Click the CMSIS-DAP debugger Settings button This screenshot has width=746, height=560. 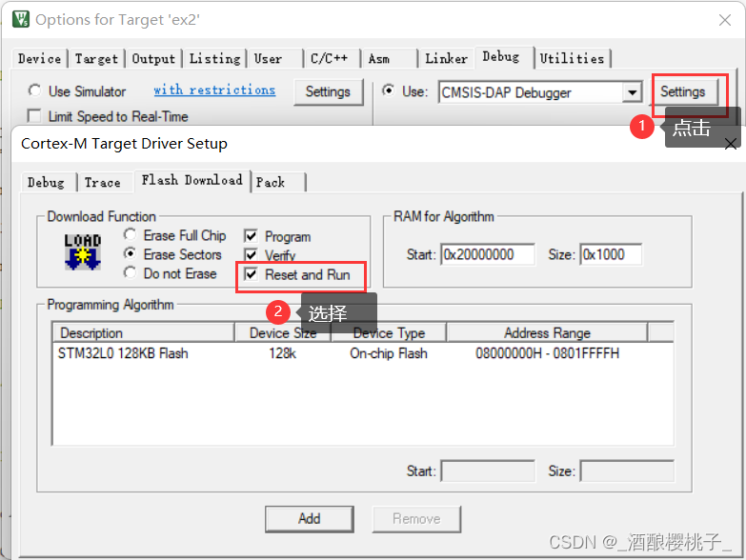tap(683, 91)
